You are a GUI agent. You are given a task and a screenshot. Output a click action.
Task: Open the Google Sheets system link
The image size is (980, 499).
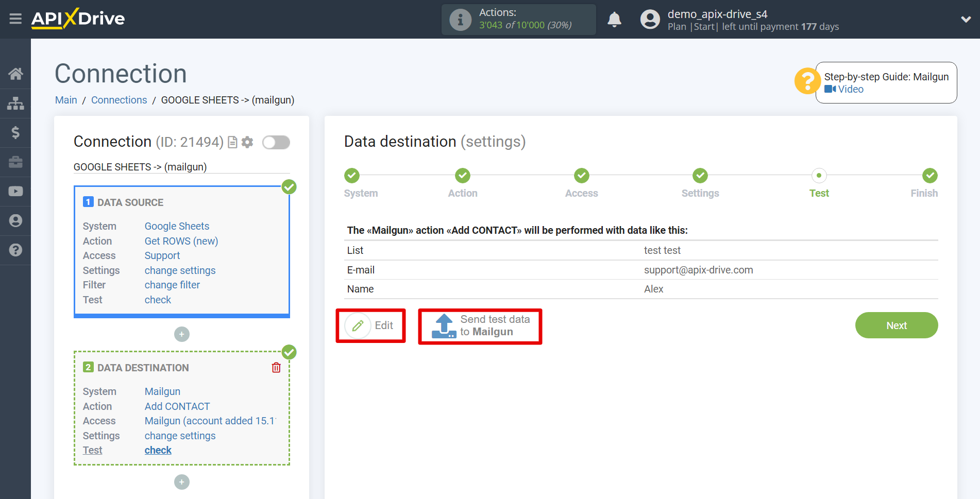(x=177, y=226)
